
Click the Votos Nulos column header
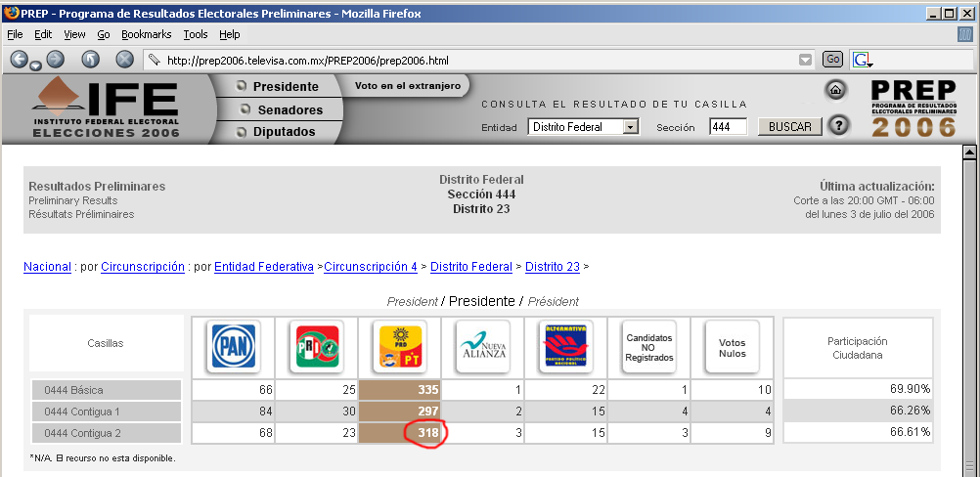(733, 347)
